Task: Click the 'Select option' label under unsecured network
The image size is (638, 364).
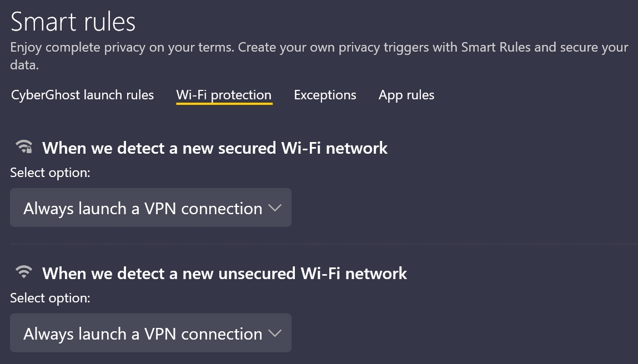Action: pyautogui.click(x=50, y=298)
